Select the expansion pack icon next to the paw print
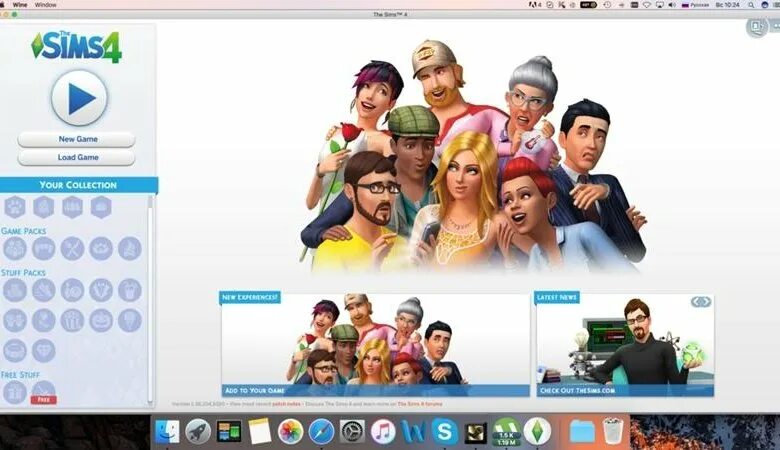The width and height of the screenshot is (780, 450). point(44,207)
